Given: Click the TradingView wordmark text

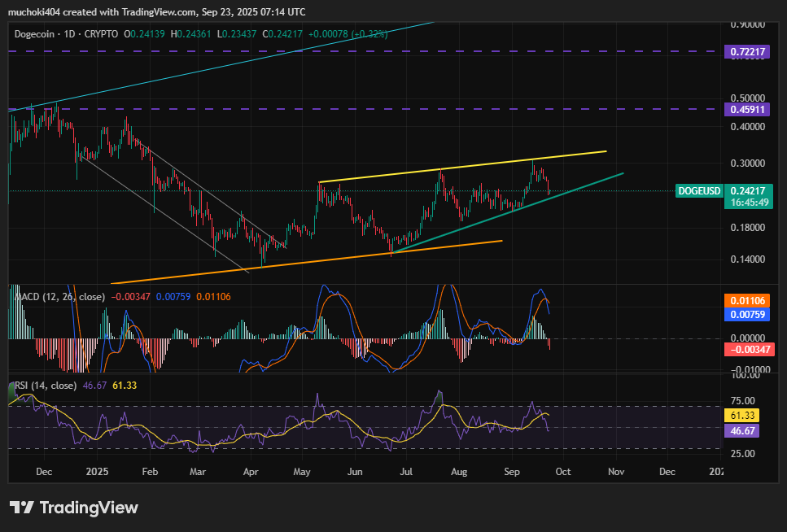Looking at the screenshot, I should pos(89,508).
